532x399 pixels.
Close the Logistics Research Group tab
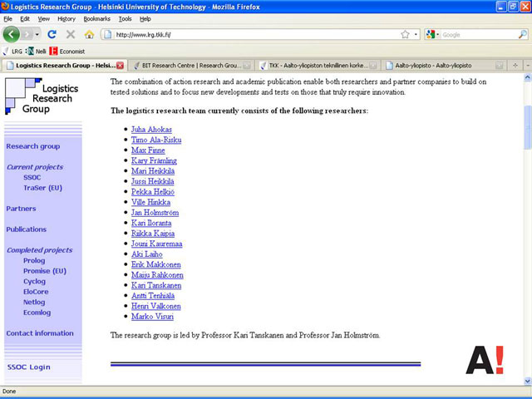click(121, 65)
